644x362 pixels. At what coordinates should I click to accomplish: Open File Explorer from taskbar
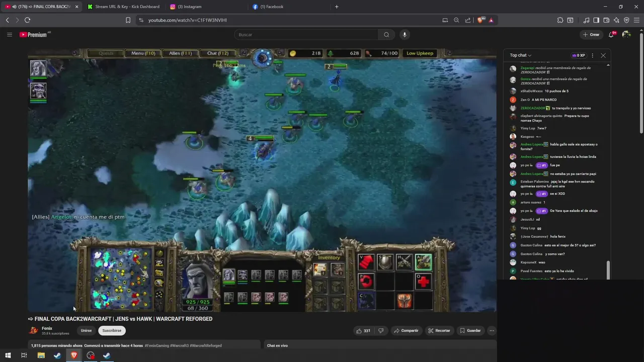tap(41, 355)
